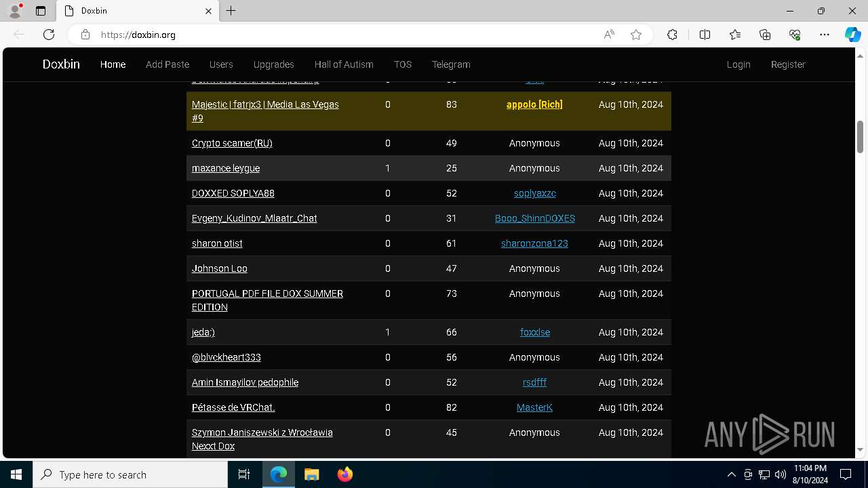Open Read aloud icon in address bar
868x488 pixels.
609,35
